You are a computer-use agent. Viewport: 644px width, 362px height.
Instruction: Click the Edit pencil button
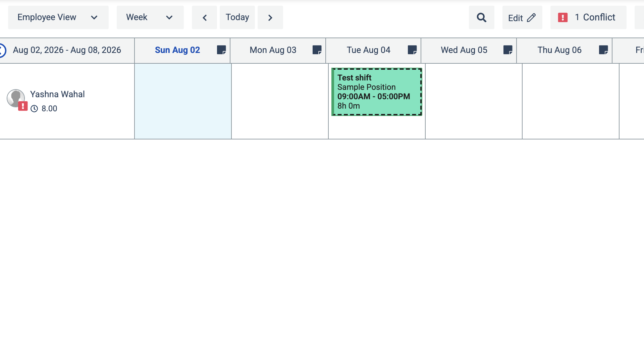tap(522, 17)
